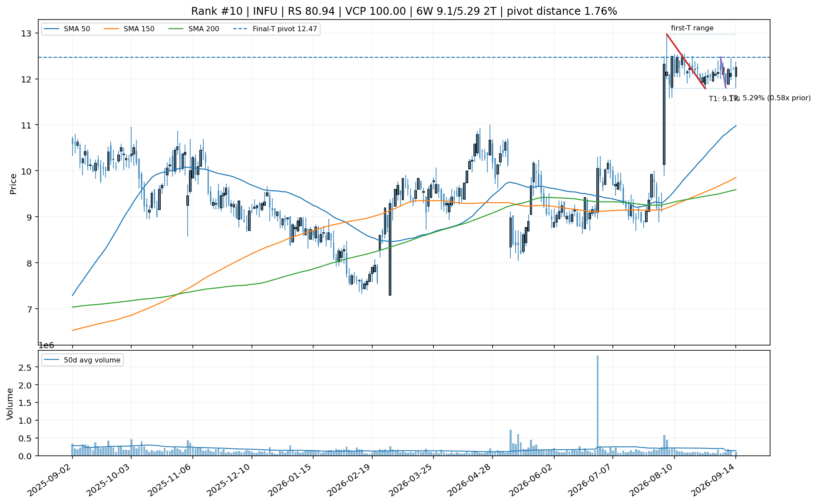This screenshot has height=504, width=817.
Task: Click the price axis tick '10'
Action: [x=26, y=171]
